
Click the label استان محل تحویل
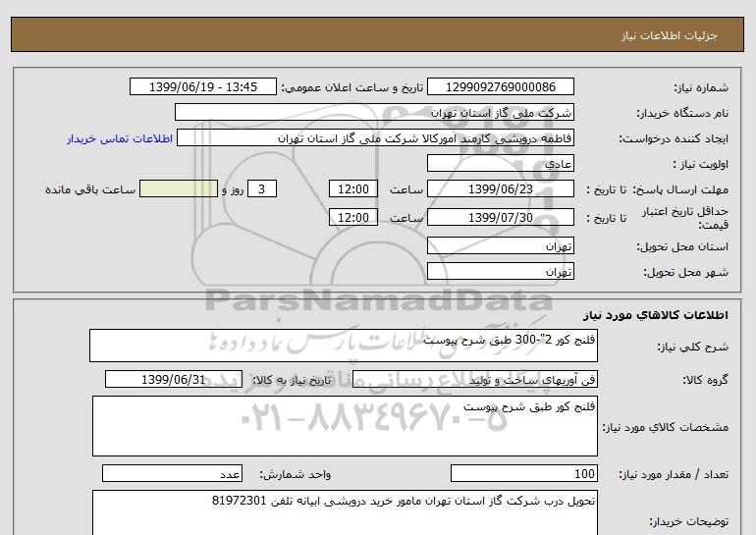pos(682,246)
